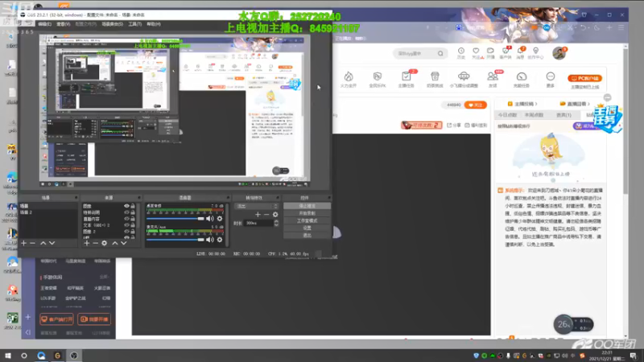The height and width of the screenshot is (362, 644).
Task: Toggle visibility eye for 文本 (GDI+) 2 source
Action: (x=126, y=225)
